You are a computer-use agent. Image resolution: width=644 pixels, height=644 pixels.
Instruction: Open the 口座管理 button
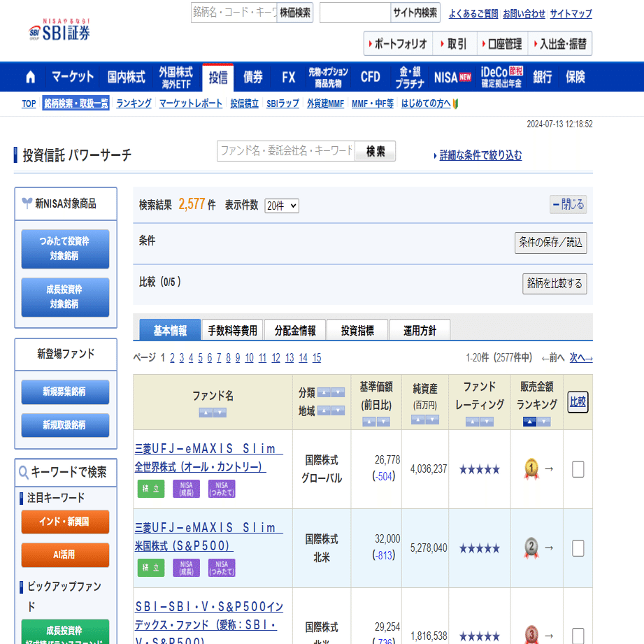[x=502, y=43]
